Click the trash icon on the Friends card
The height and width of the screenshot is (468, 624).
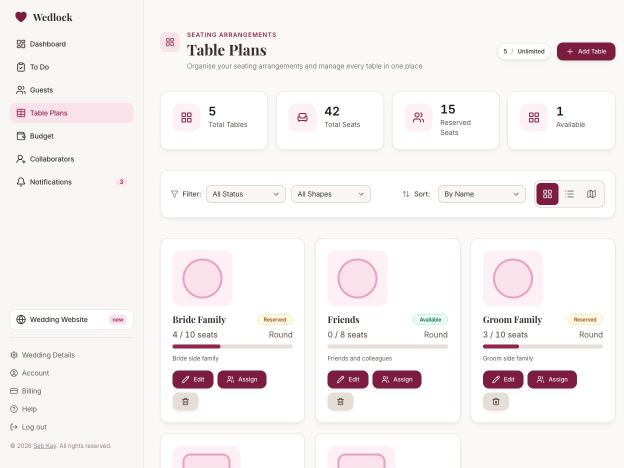[340, 402]
